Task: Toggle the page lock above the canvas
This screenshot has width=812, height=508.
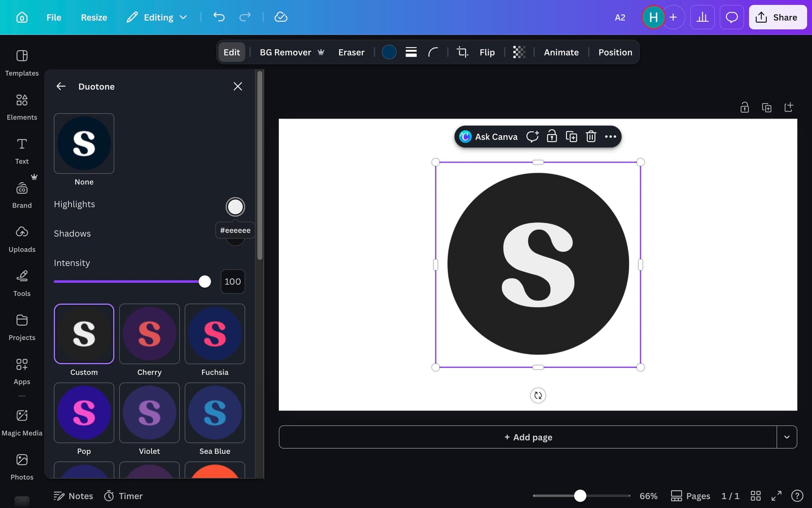Action: (744, 107)
